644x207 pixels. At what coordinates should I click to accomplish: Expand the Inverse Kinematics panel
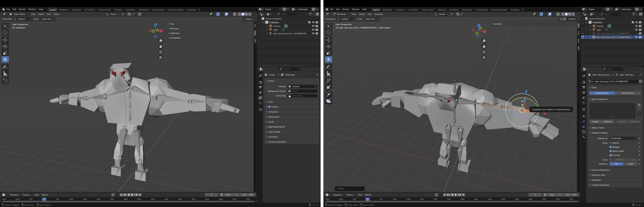615,170
